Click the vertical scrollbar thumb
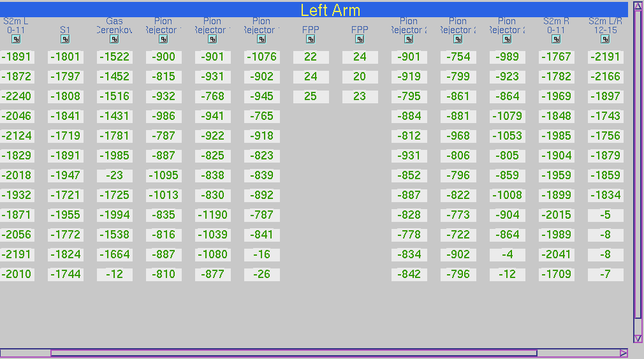Image resolution: width=644 pixels, height=359 pixels. click(x=638, y=165)
